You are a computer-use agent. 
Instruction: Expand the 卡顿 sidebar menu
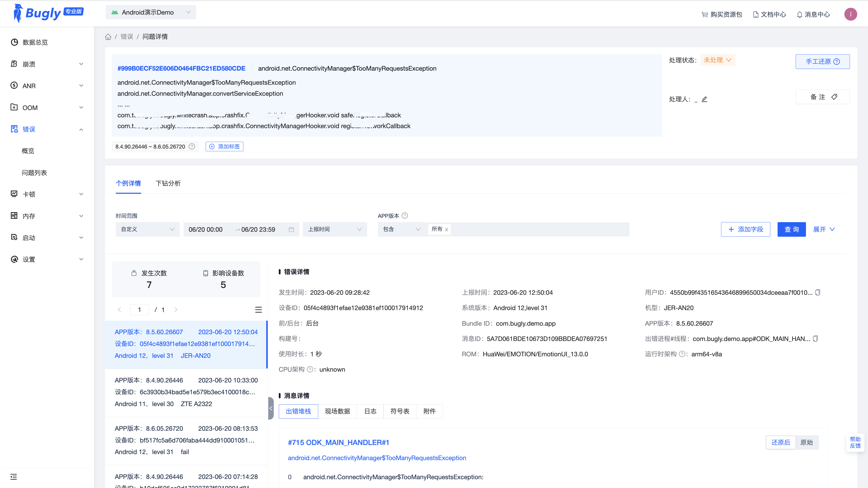click(47, 194)
